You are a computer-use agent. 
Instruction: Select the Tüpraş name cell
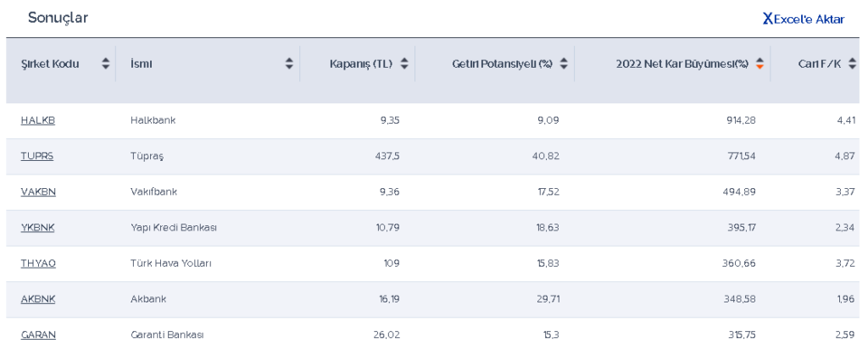coord(147,156)
